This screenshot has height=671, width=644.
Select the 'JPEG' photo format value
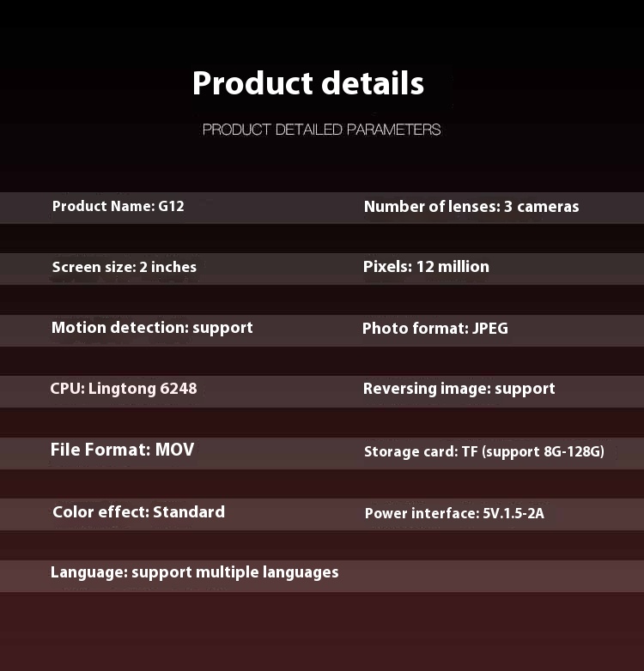click(x=490, y=329)
